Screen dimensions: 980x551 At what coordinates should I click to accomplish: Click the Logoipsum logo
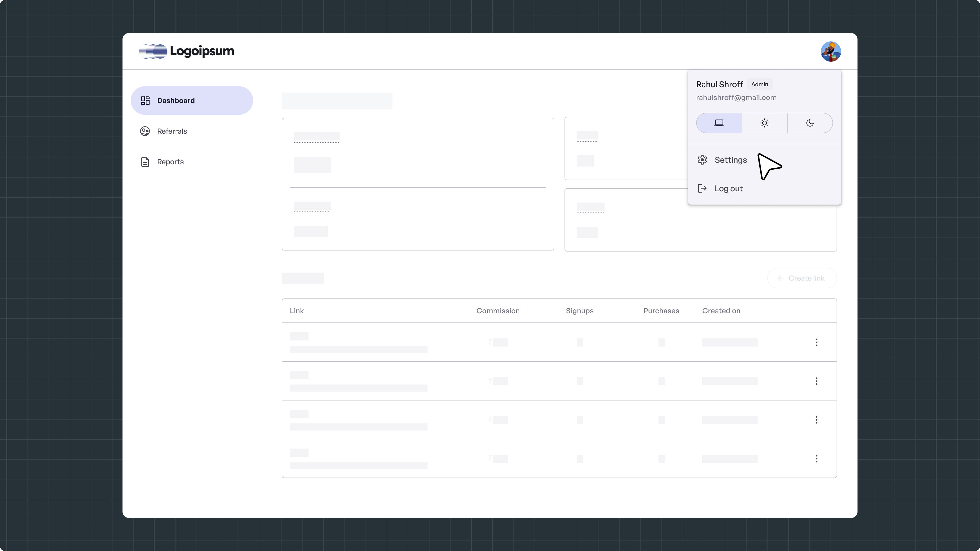click(x=186, y=51)
